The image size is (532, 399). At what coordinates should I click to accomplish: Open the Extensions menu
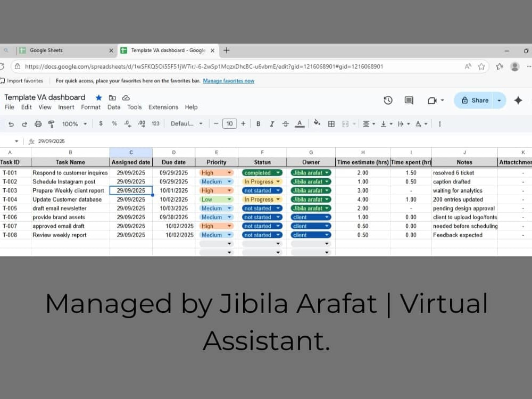click(x=163, y=107)
